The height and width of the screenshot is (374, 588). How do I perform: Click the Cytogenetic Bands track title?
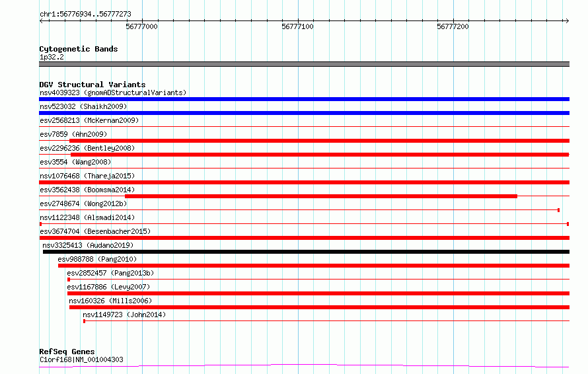click(79, 49)
